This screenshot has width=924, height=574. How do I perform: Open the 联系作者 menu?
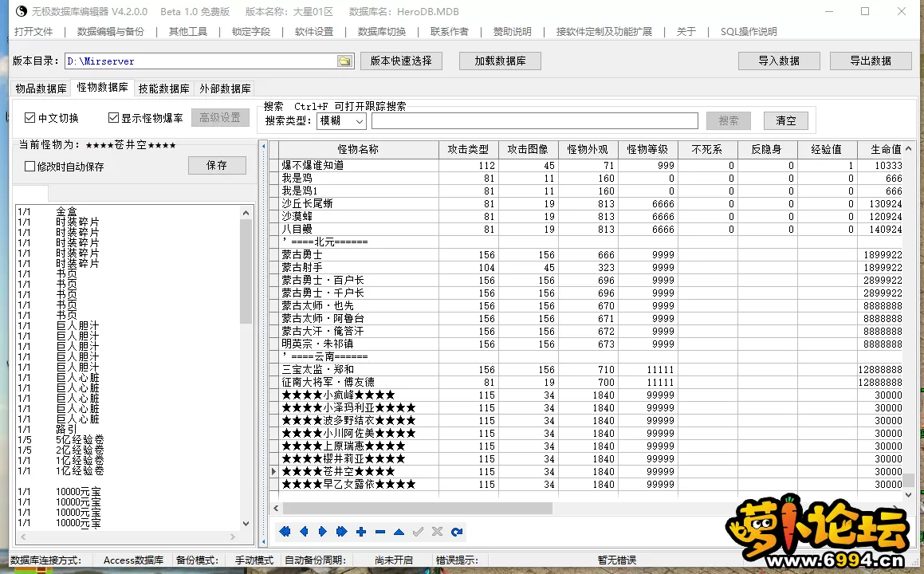[x=450, y=32]
